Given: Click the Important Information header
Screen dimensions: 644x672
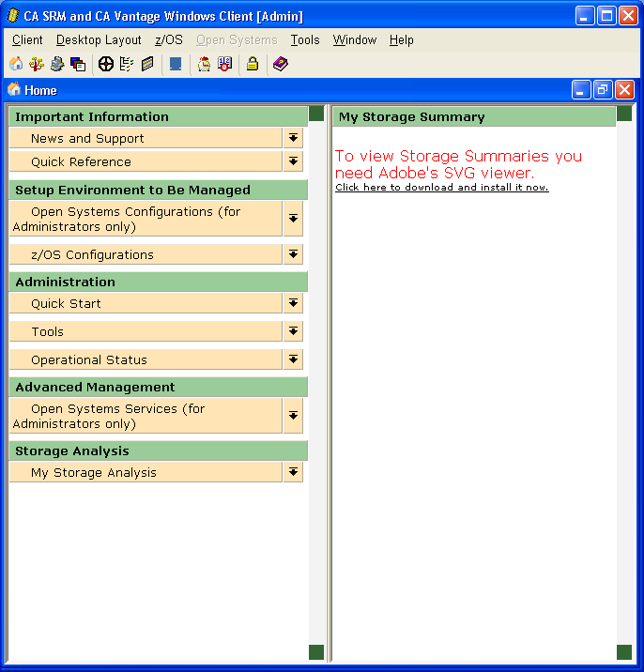Looking at the screenshot, I should [159, 116].
